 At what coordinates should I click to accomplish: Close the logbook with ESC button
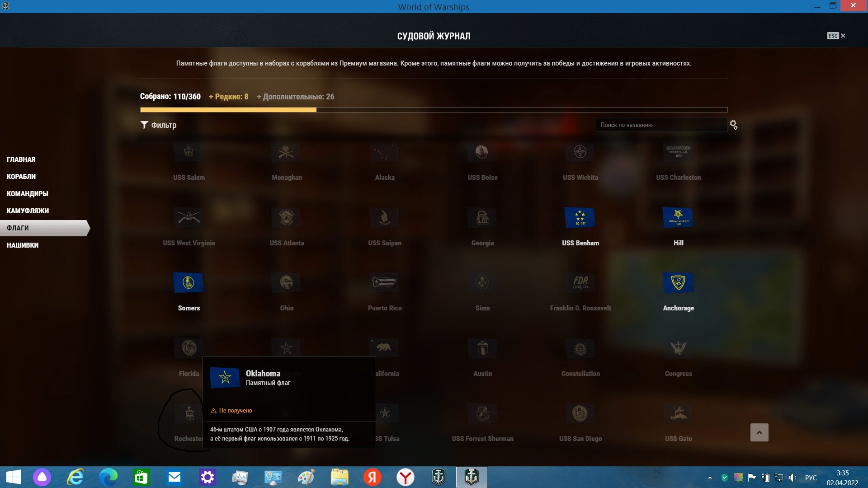pos(836,36)
